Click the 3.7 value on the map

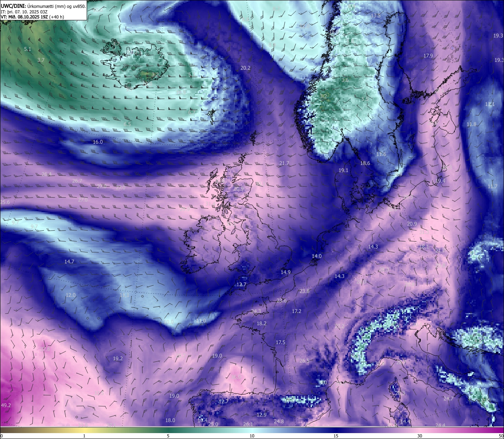[41, 60]
